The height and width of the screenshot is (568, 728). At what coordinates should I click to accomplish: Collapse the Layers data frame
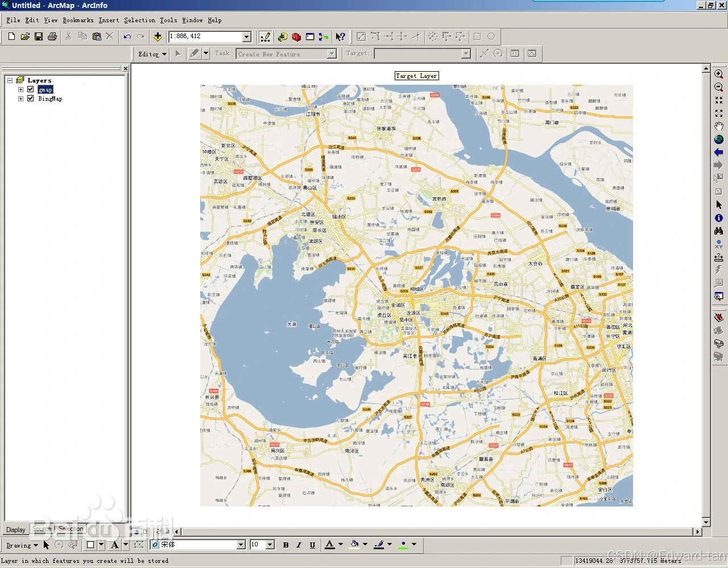coord(10,80)
